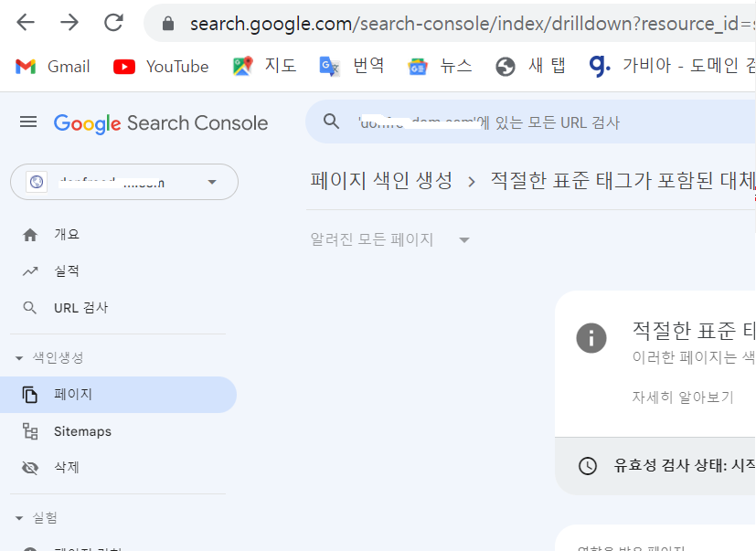Open the 지도 maps bookmark
Screen dimensions: 756x551
264,66
